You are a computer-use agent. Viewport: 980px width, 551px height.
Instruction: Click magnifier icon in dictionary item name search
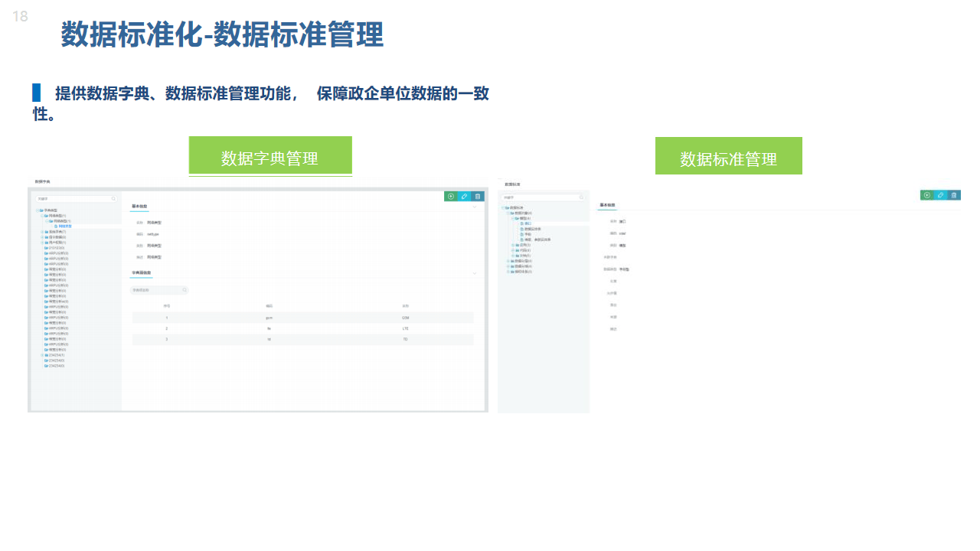184,290
